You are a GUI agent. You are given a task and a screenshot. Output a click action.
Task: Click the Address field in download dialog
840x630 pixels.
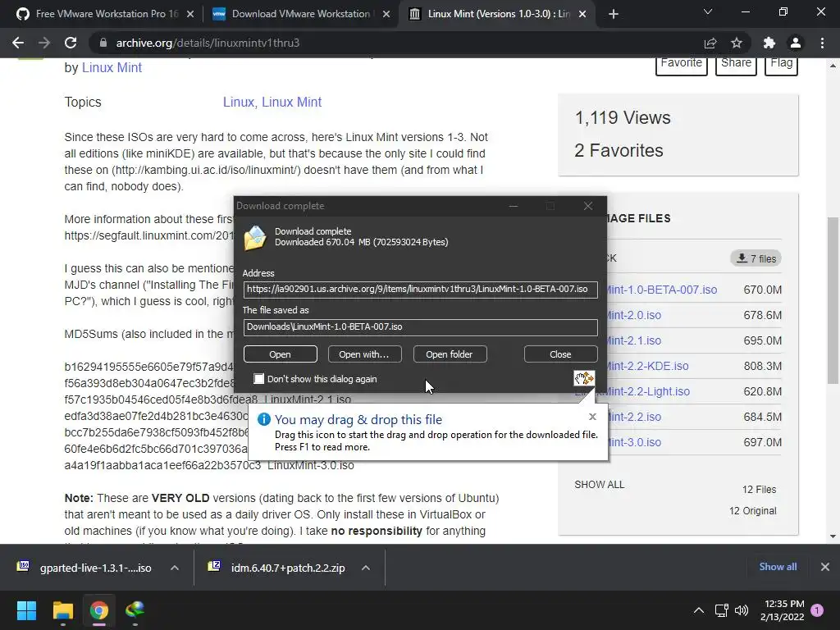point(421,290)
